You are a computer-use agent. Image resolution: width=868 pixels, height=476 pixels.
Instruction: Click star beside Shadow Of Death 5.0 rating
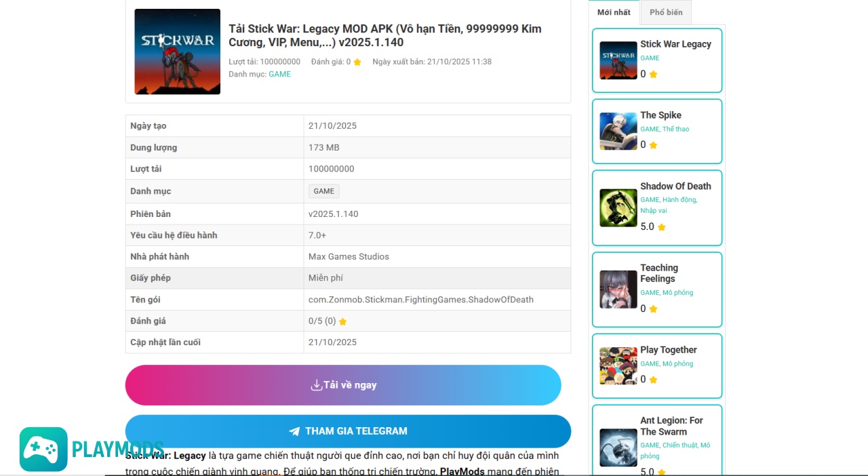click(x=662, y=227)
